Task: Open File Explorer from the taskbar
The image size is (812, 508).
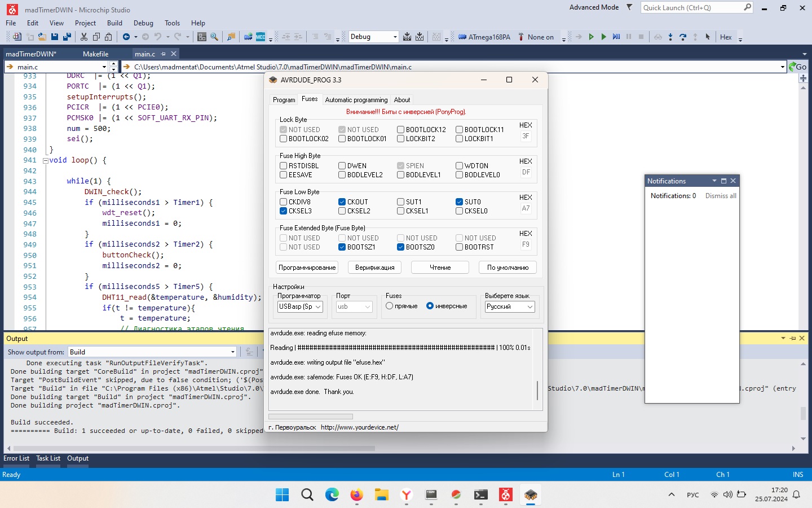Action: pyautogui.click(x=382, y=495)
